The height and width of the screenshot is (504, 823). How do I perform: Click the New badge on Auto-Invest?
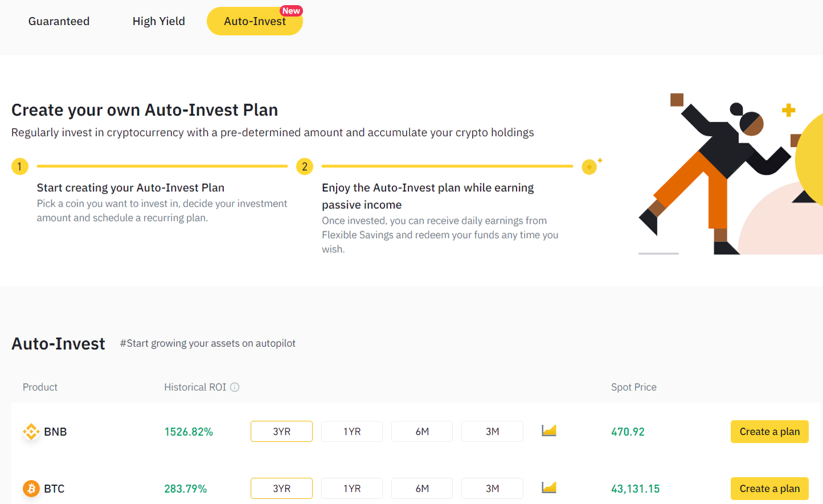(291, 10)
